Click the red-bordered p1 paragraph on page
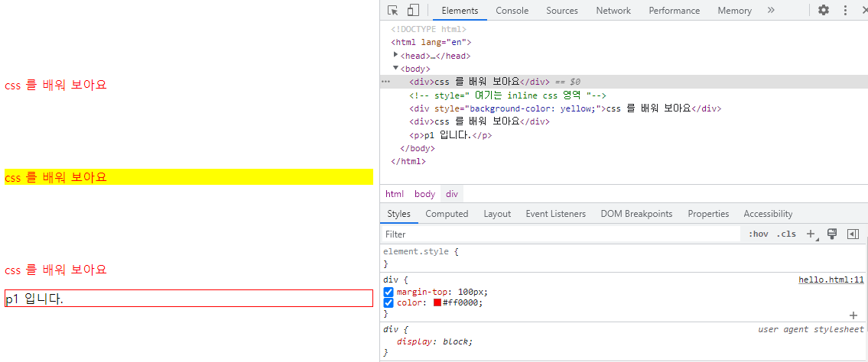This screenshot has width=868, height=362. (189, 298)
